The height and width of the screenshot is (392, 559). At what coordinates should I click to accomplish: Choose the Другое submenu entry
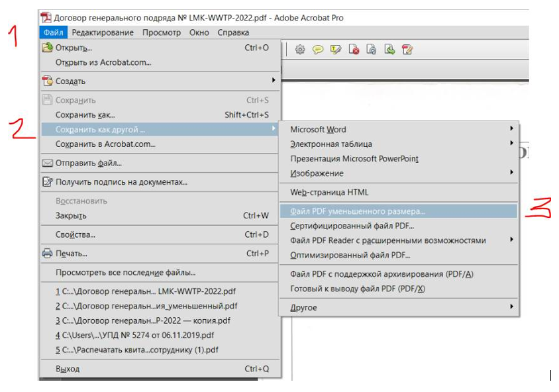pyautogui.click(x=399, y=307)
